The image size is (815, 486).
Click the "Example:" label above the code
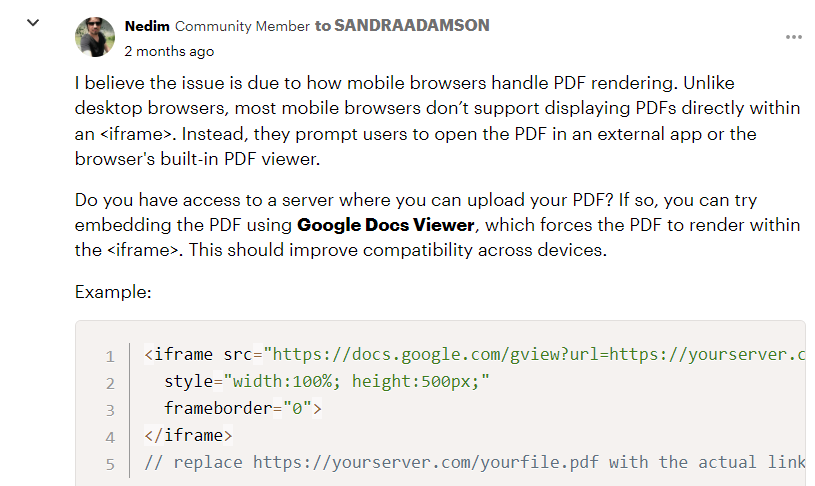113,293
